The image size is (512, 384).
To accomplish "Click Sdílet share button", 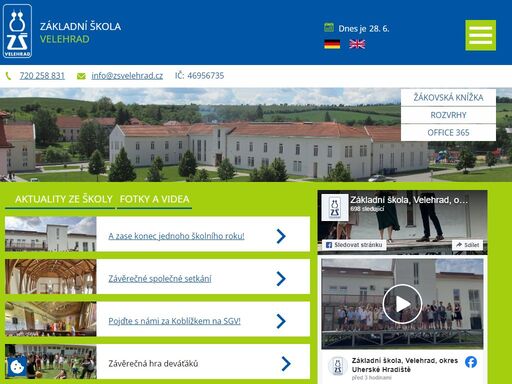I will [x=467, y=245].
